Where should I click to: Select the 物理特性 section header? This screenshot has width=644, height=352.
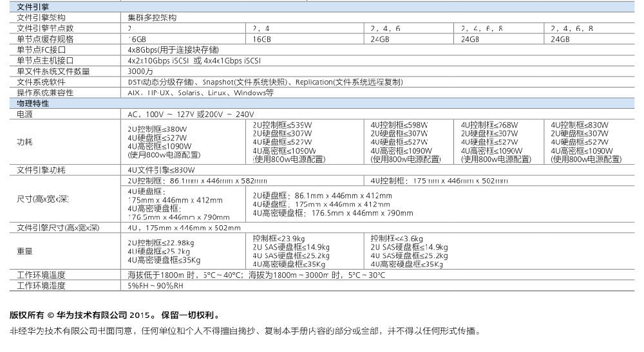[32, 104]
